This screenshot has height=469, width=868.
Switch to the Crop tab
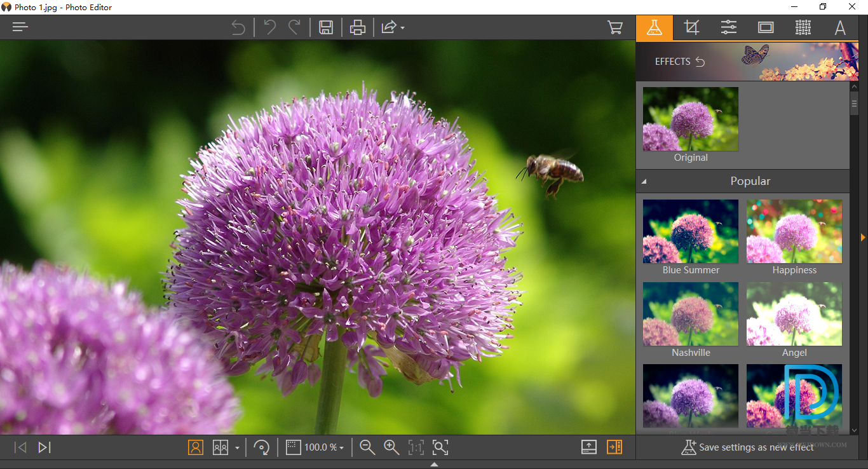[x=691, y=27]
